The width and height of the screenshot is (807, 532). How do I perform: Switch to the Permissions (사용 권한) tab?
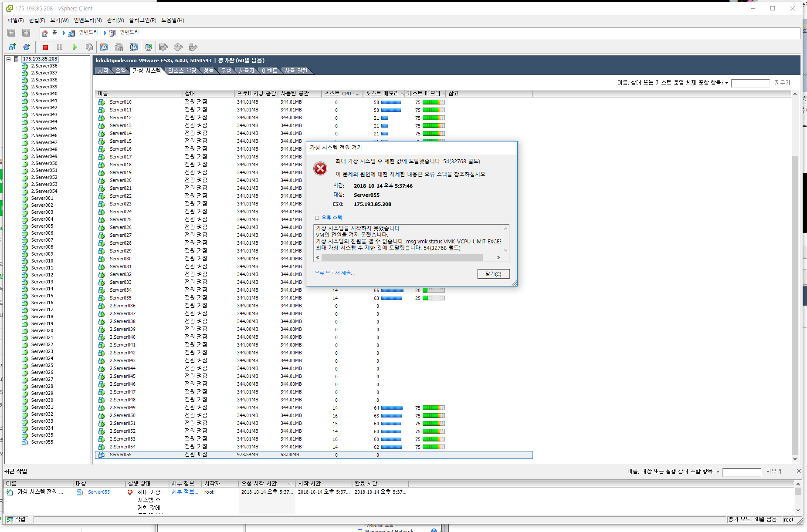(296, 71)
